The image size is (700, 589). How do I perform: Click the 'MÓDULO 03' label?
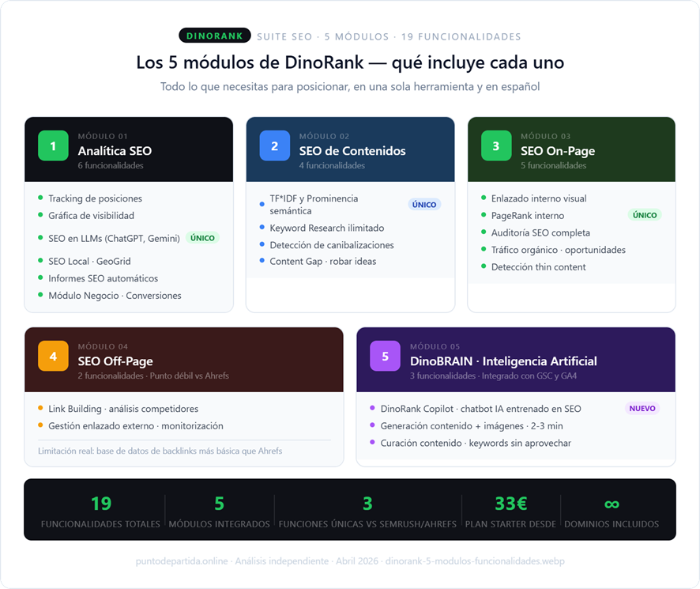545,136
